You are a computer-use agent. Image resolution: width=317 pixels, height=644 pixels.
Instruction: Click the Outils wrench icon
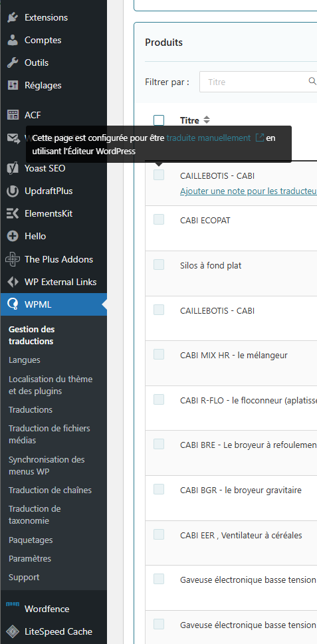(x=13, y=62)
